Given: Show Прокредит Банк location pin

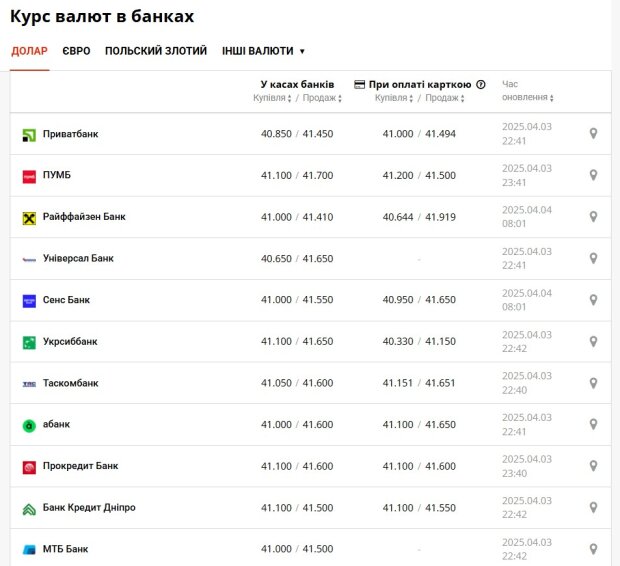Looking at the screenshot, I should coord(593,466).
